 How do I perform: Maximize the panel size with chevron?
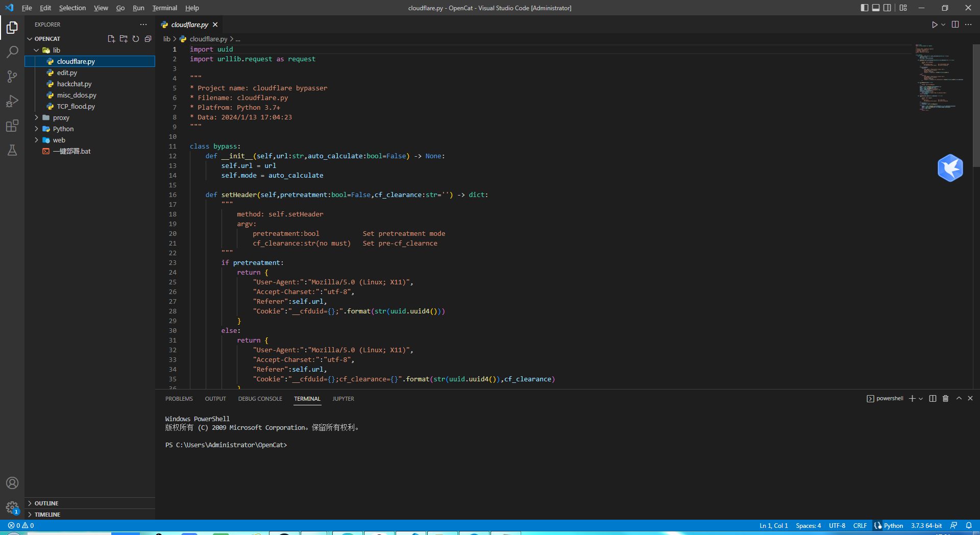tap(959, 398)
